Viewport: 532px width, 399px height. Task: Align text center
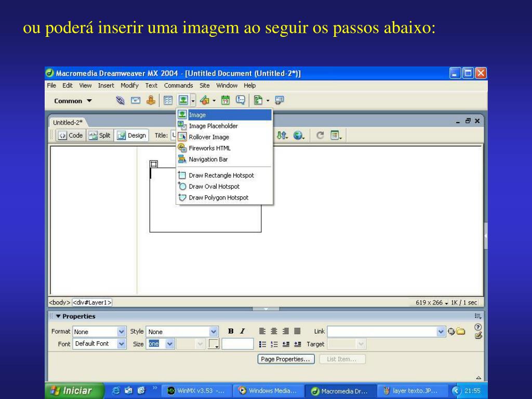click(274, 331)
